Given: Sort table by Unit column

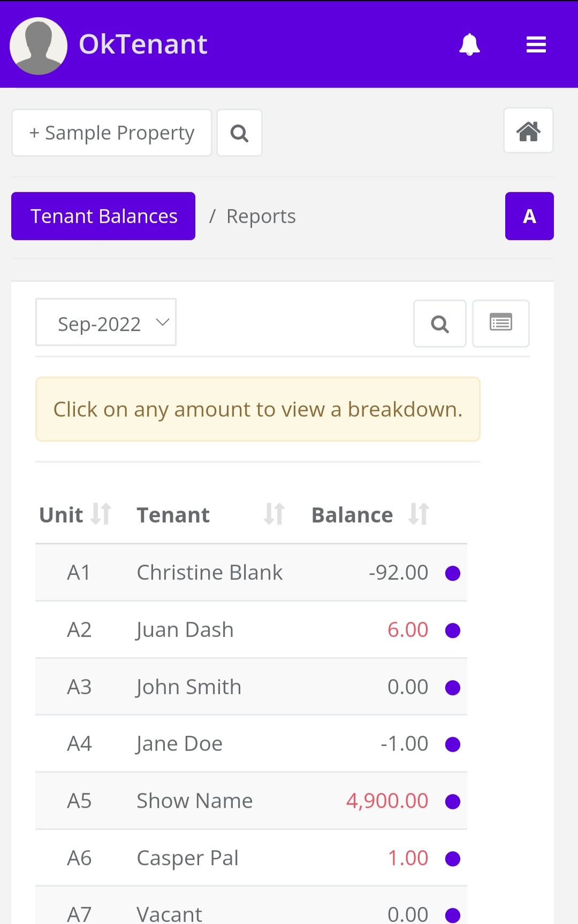Looking at the screenshot, I should tap(101, 514).
